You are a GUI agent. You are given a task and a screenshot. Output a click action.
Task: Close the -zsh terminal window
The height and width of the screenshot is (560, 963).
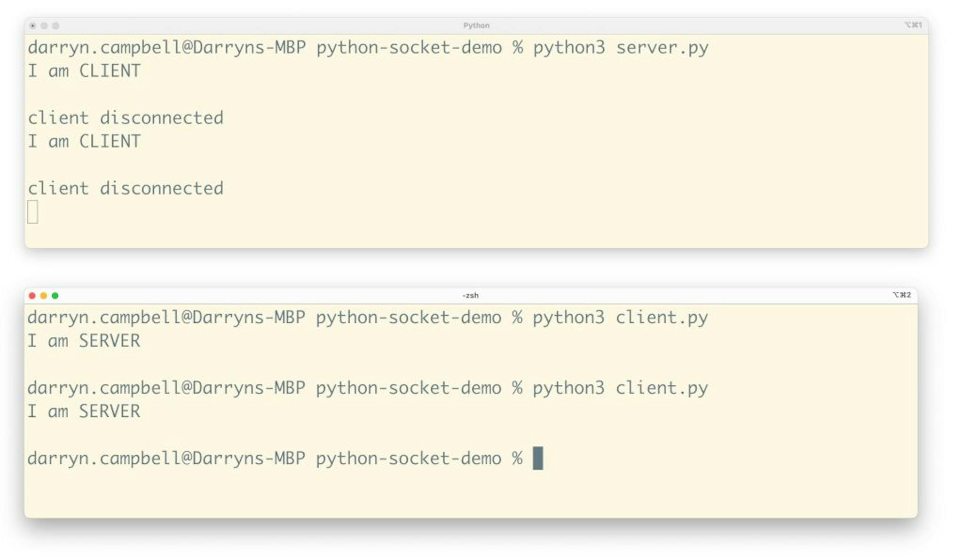pyautogui.click(x=32, y=296)
